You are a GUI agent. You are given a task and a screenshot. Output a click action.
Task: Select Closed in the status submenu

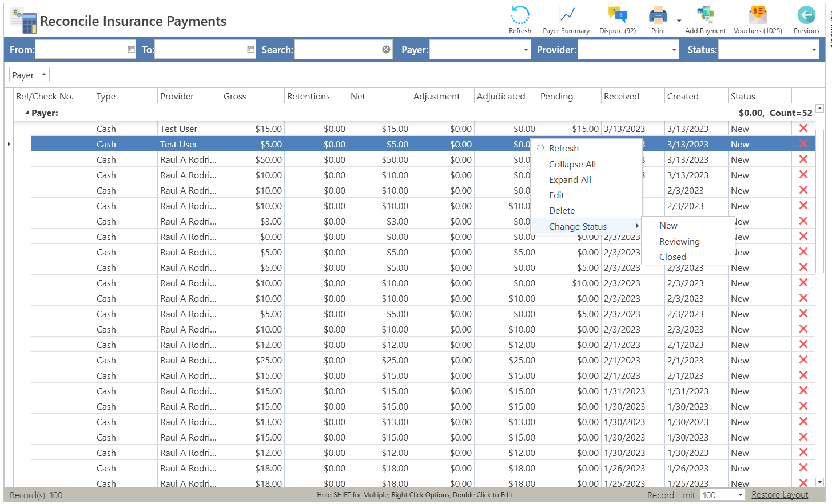pyautogui.click(x=672, y=257)
